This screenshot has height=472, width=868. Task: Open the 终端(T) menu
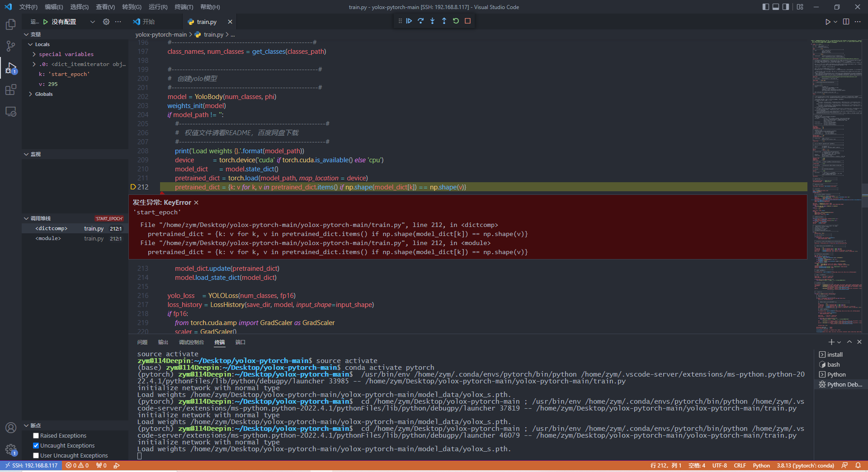point(184,7)
